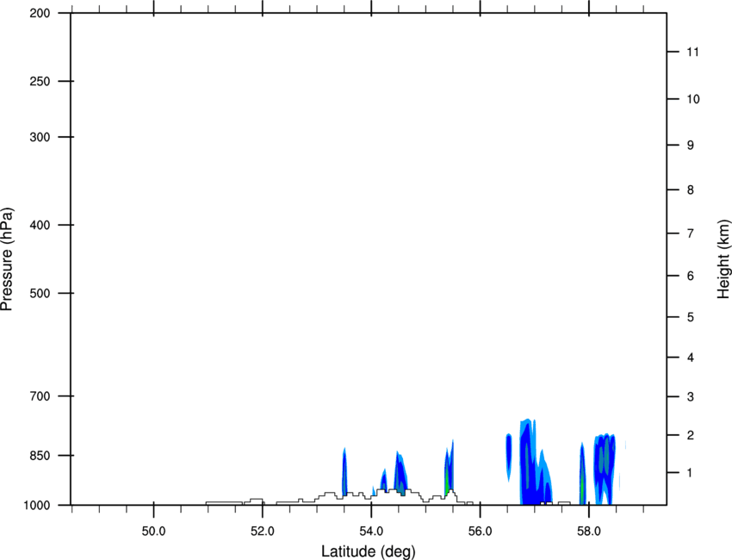This screenshot has height=560, width=732.
Task: Click the Height (km) axis title
Action: pyautogui.click(x=723, y=259)
